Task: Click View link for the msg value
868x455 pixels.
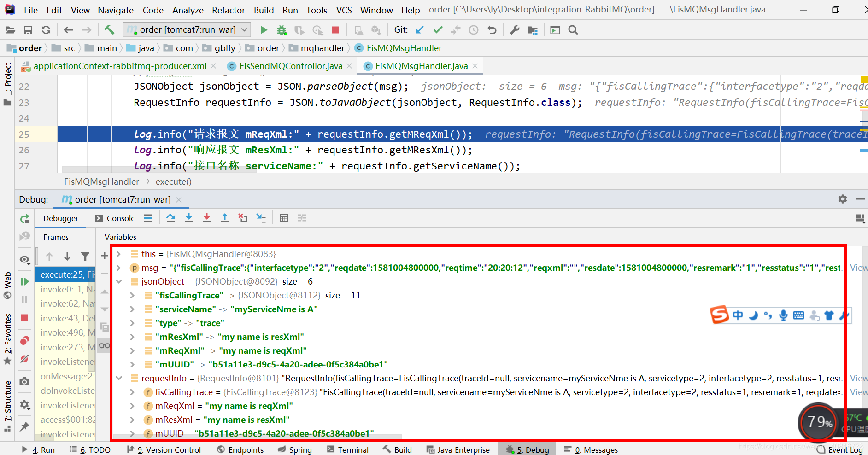Action: pyautogui.click(x=858, y=268)
